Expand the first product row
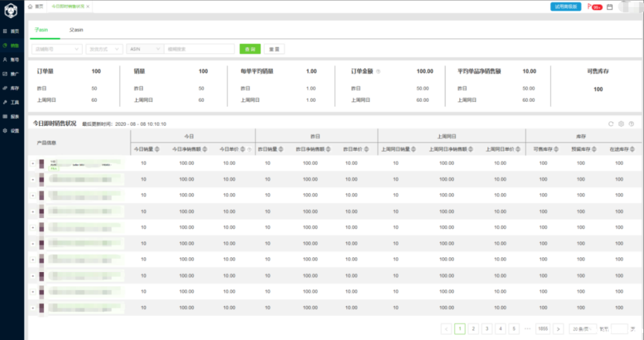 click(33, 163)
